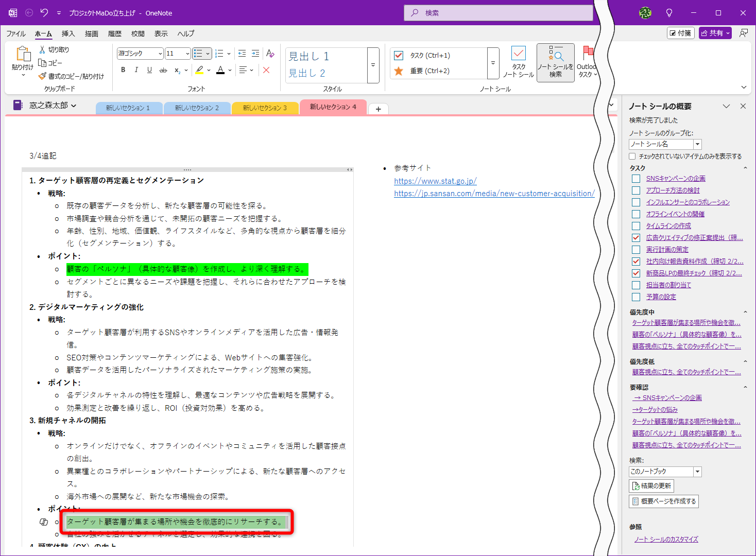Screen dimensions: 756x556
Task: Switch to the 挿入 ribbon tab
Action: pos(68,33)
